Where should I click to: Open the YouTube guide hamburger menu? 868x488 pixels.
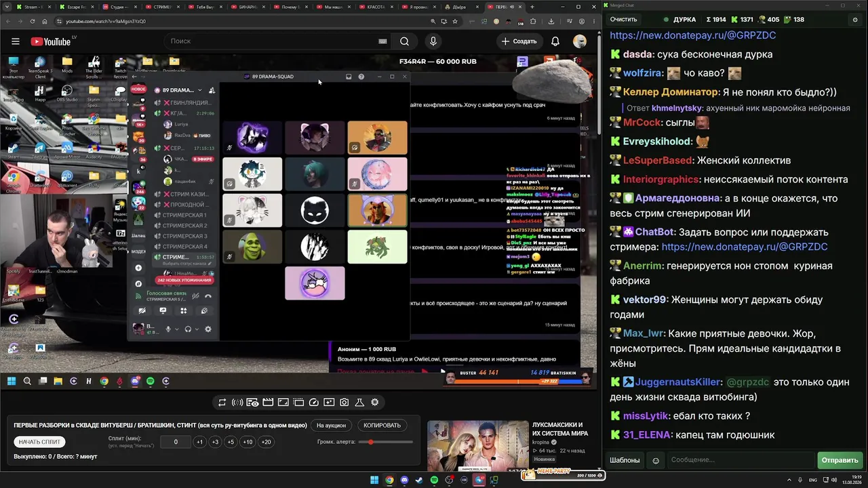pyautogui.click(x=16, y=41)
